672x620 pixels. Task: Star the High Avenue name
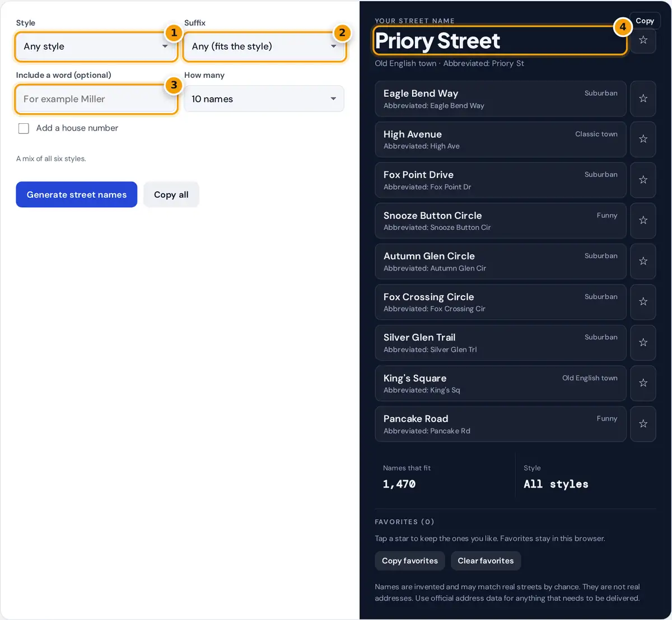pyautogui.click(x=643, y=139)
